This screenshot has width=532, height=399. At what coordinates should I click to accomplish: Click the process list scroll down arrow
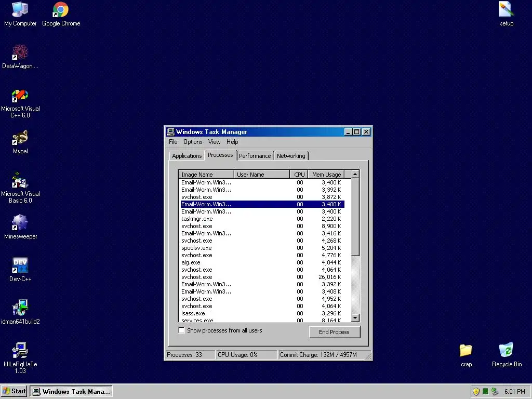point(355,318)
